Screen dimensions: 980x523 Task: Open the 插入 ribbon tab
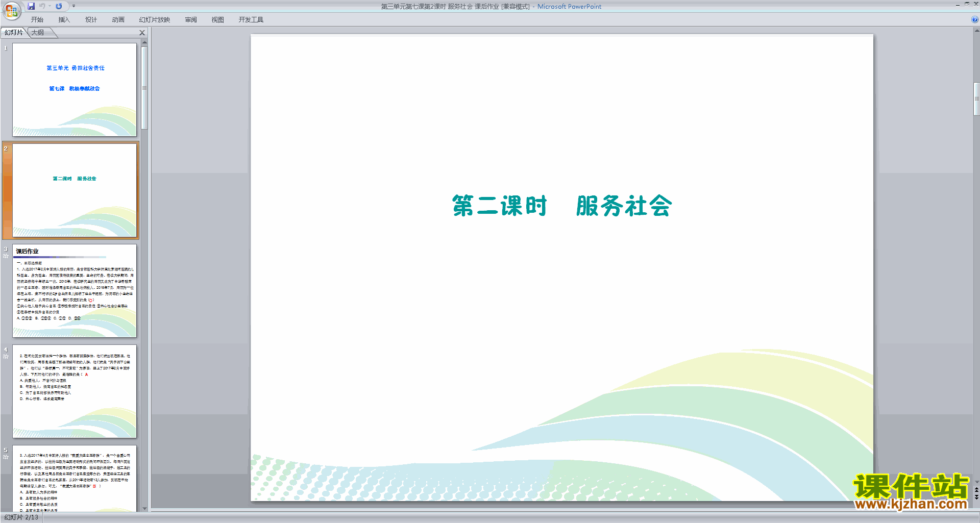64,20
